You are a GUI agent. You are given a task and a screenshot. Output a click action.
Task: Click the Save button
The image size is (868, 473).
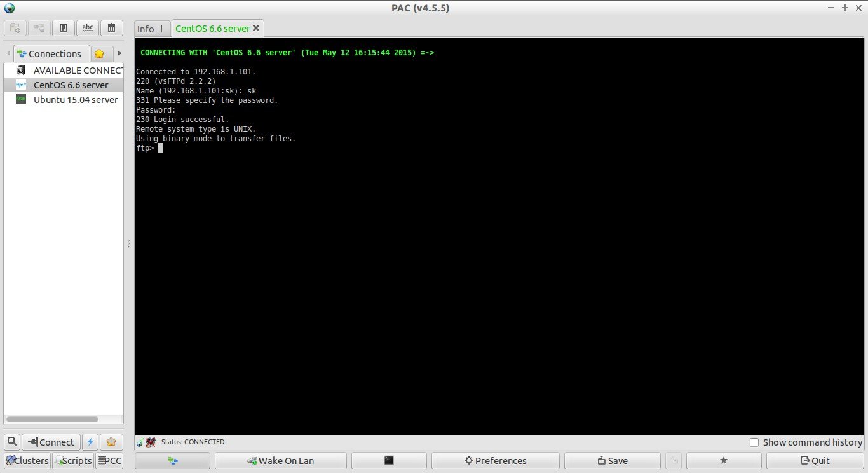click(613, 461)
